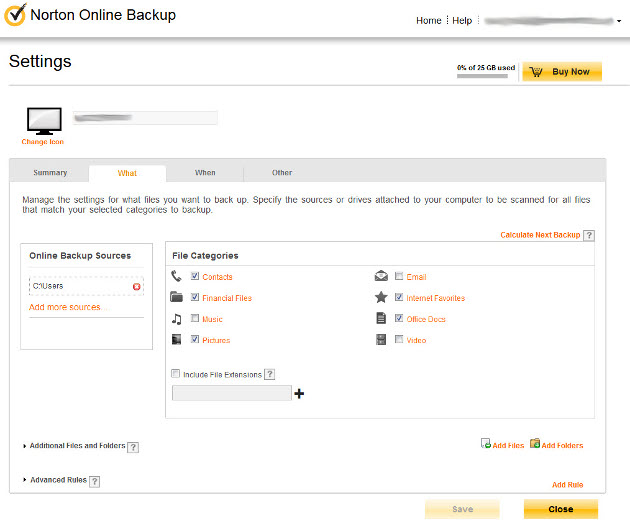
Task: Uncheck the Pictures category
Action: tap(195, 339)
